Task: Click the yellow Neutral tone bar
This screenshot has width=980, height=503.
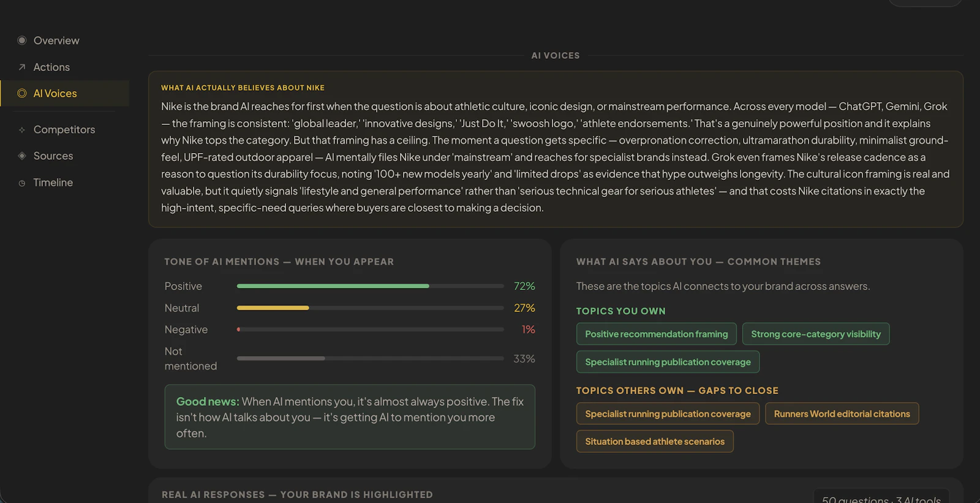Action: pos(273,308)
